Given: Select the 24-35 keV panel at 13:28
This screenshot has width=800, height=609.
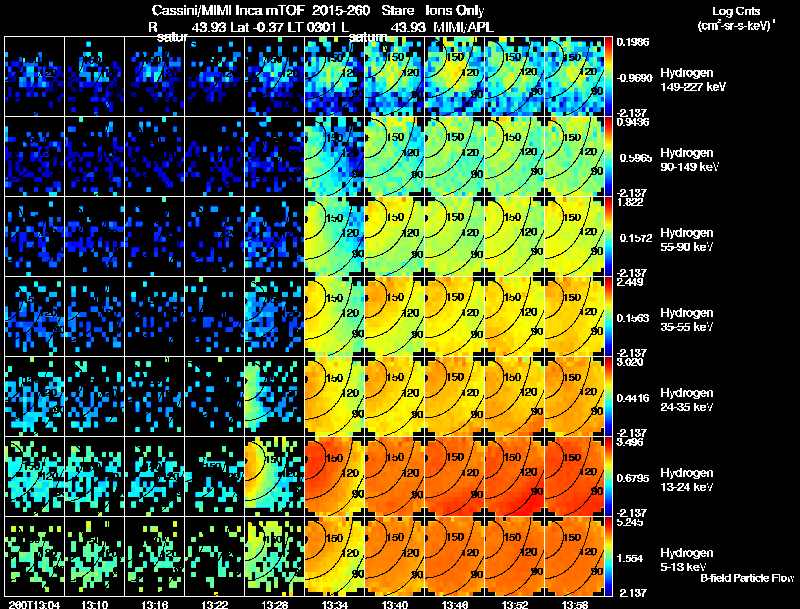Looking at the screenshot, I should tap(274, 397).
